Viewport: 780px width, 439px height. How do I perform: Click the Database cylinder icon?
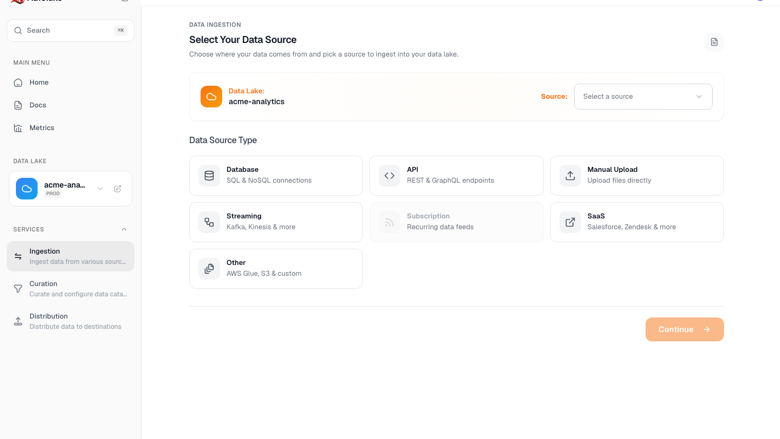click(209, 176)
